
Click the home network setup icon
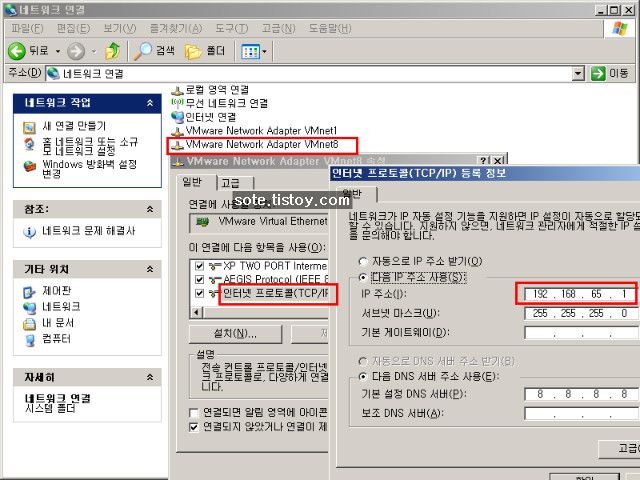tap(29, 144)
